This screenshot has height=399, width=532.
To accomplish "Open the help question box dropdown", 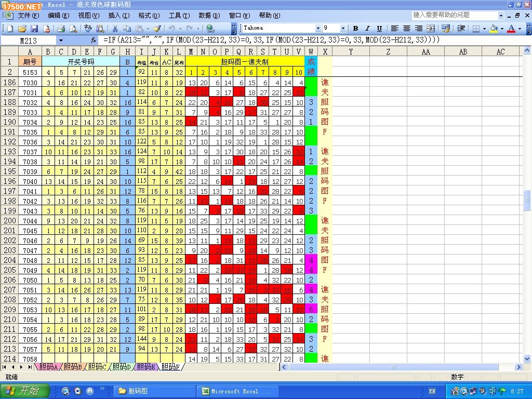I will click(501, 16).
